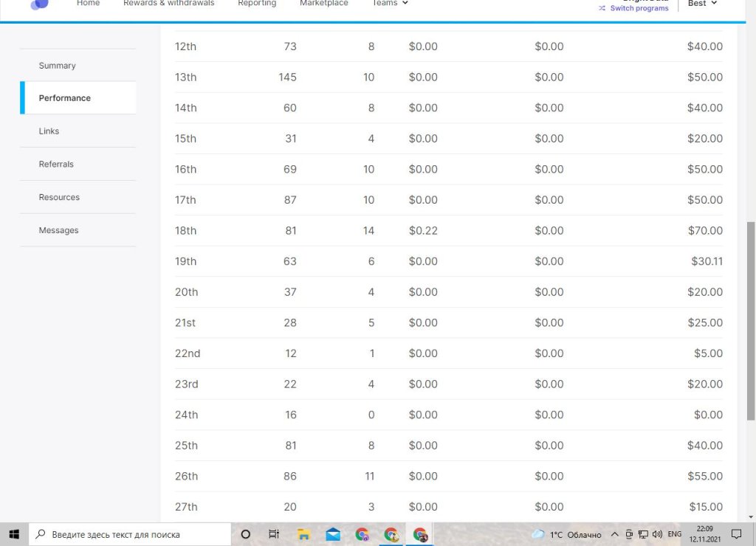Open the notification center icon

pyautogui.click(x=736, y=534)
